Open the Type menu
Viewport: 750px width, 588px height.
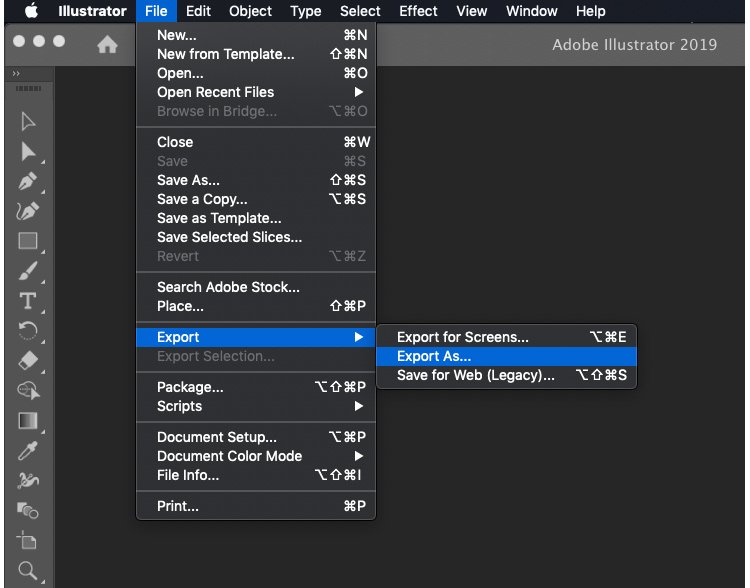pyautogui.click(x=306, y=11)
